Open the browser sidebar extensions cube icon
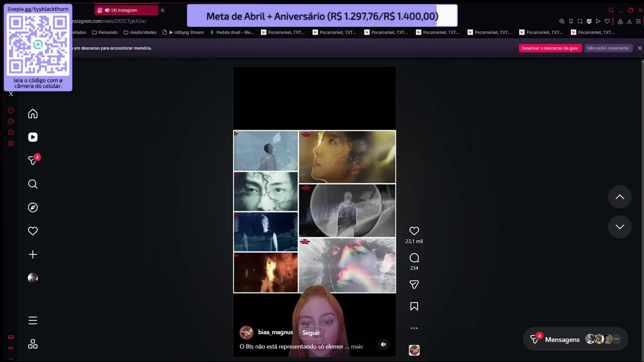644x362 pixels. [x=11, y=132]
